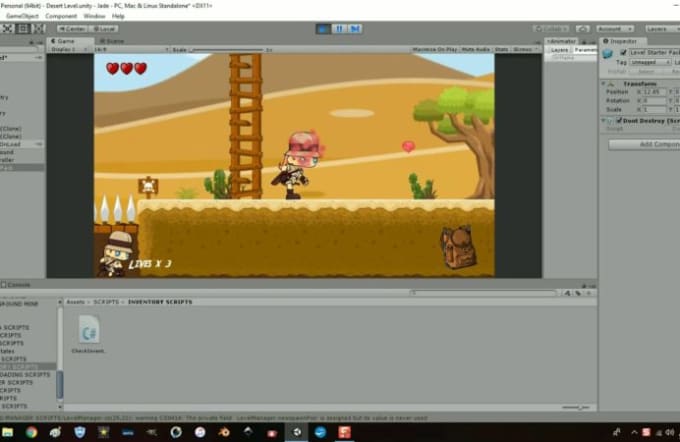
Task: Click the Add Component button
Action: pyautogui.click(x=644, y=144)
